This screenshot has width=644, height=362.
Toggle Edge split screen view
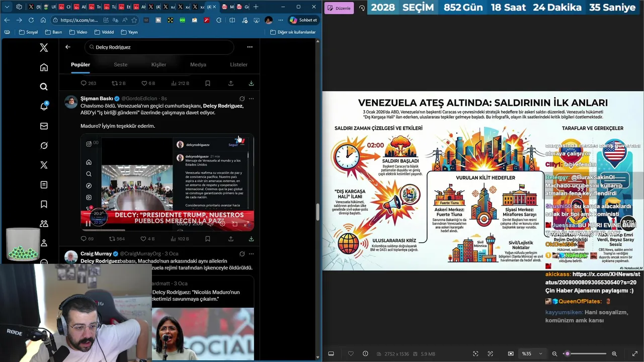pos(232,20)
